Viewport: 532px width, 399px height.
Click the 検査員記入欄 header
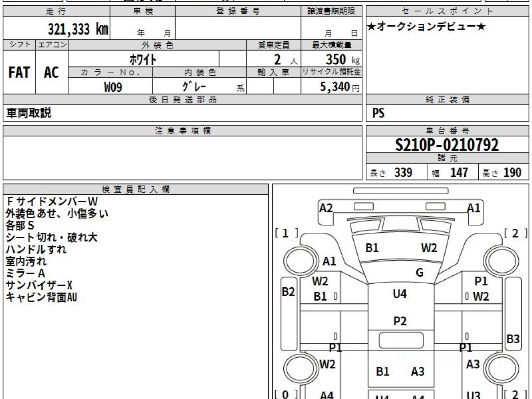tap(136, 189)
